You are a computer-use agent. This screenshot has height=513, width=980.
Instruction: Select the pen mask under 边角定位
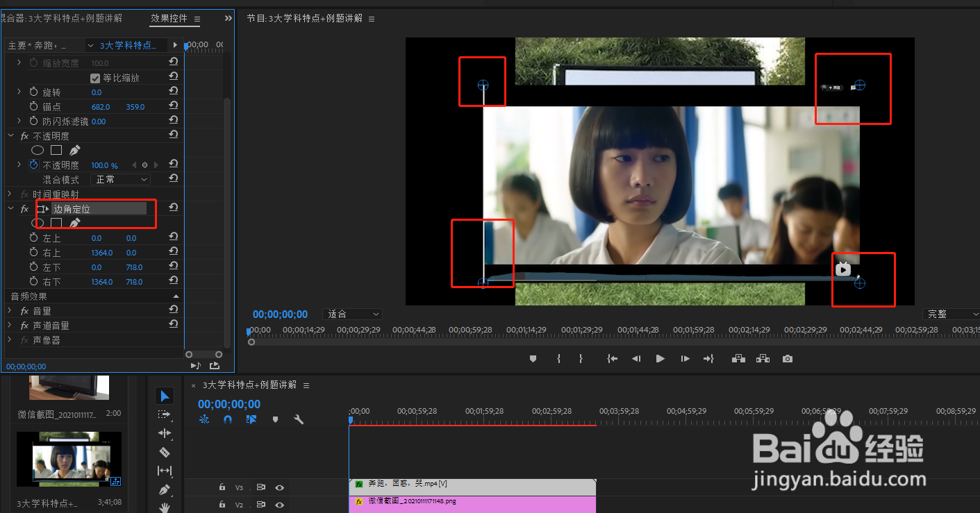point(75,223)
